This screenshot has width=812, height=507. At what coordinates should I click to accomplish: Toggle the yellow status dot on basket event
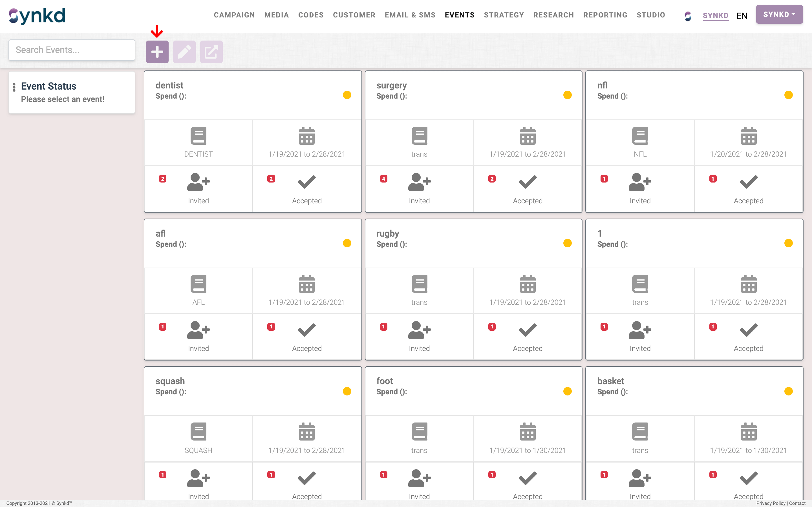click(x=789, y=391)
